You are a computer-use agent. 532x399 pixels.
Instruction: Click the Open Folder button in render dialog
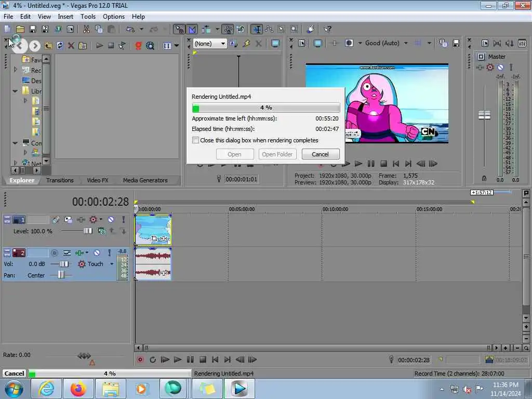pyautogui.click(x=277, y=154)
